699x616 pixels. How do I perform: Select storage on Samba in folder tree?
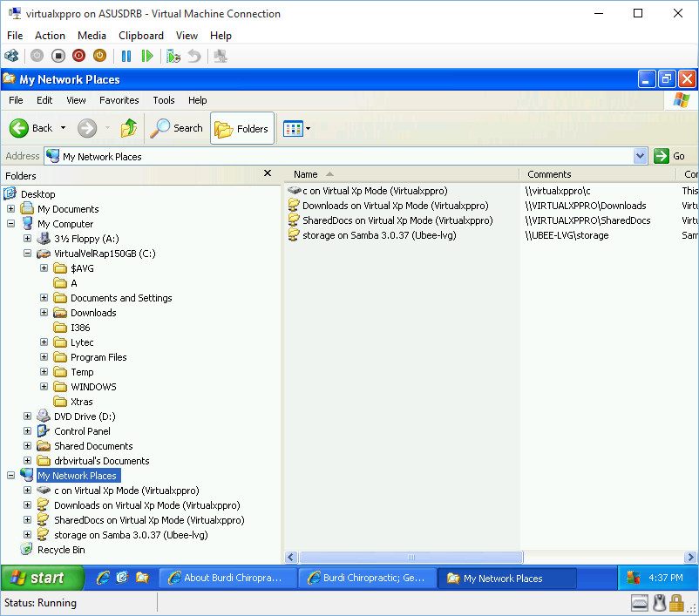[x=131, y=535]
